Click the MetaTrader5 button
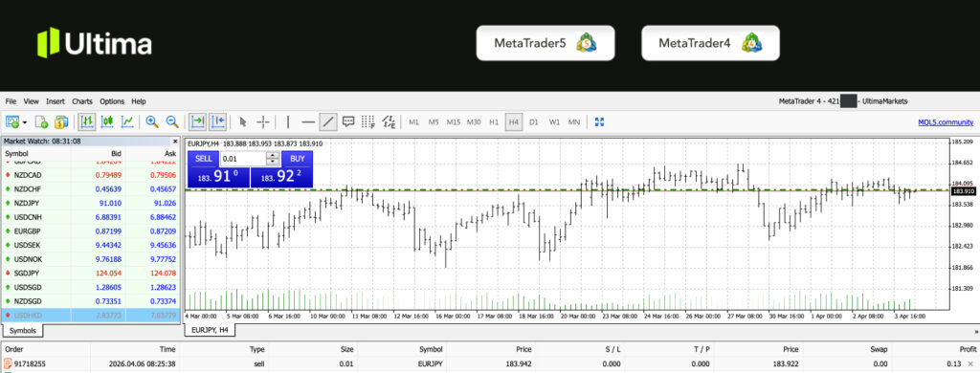The image size is (980, 373). tap(545, 43)
